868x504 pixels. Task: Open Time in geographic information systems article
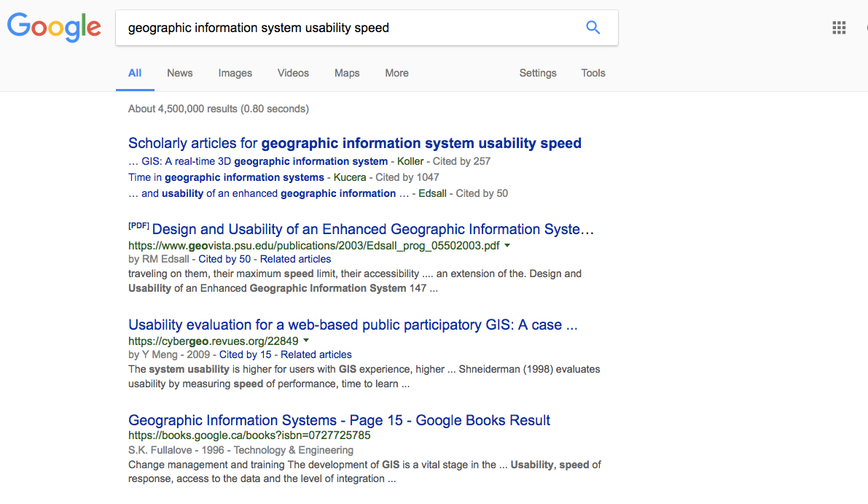click(x=227, y=177)
